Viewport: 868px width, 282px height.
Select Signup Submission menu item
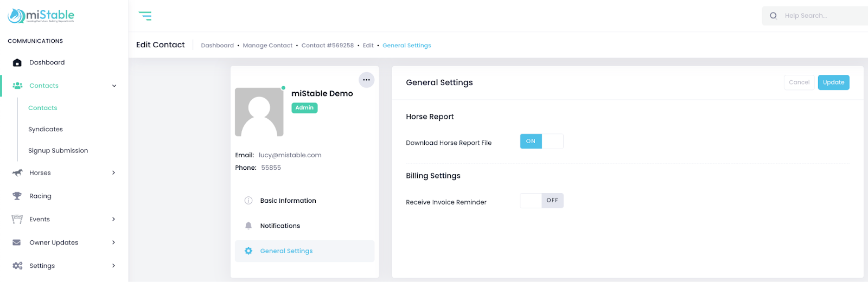(x=58, y=151)
